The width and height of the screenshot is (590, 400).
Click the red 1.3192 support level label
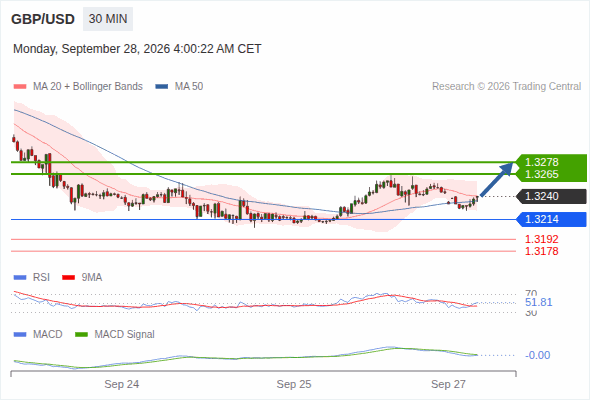point(541,239)
